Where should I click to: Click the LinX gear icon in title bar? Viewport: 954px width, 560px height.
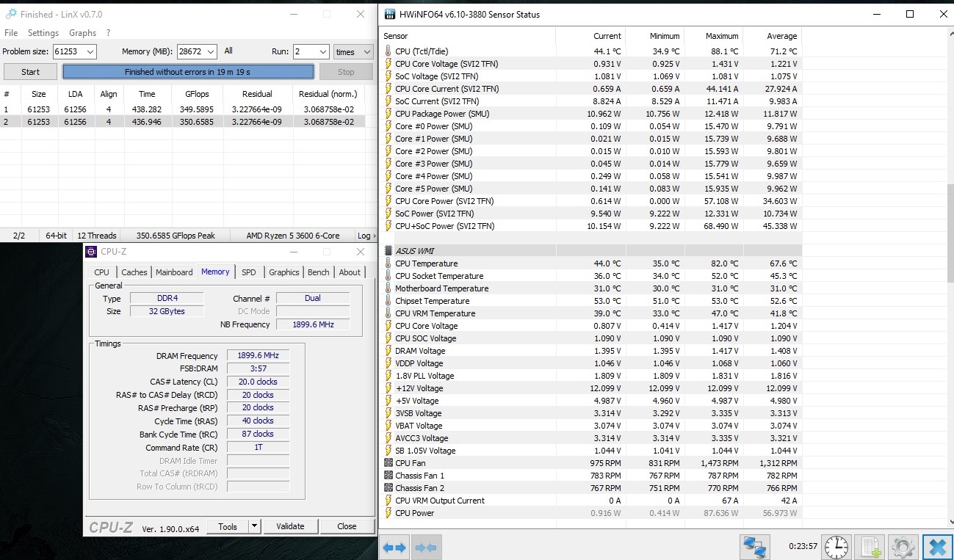point(10,14)
